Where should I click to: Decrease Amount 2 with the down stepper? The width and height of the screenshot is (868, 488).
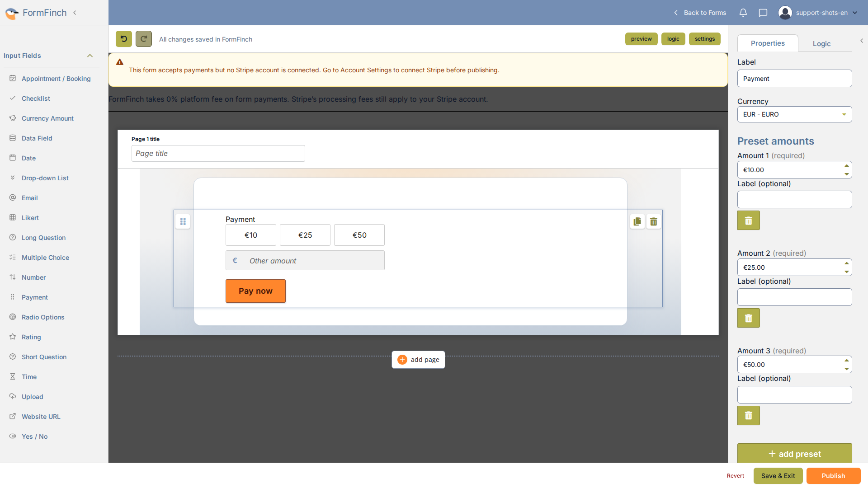click(x=846, y=272)
